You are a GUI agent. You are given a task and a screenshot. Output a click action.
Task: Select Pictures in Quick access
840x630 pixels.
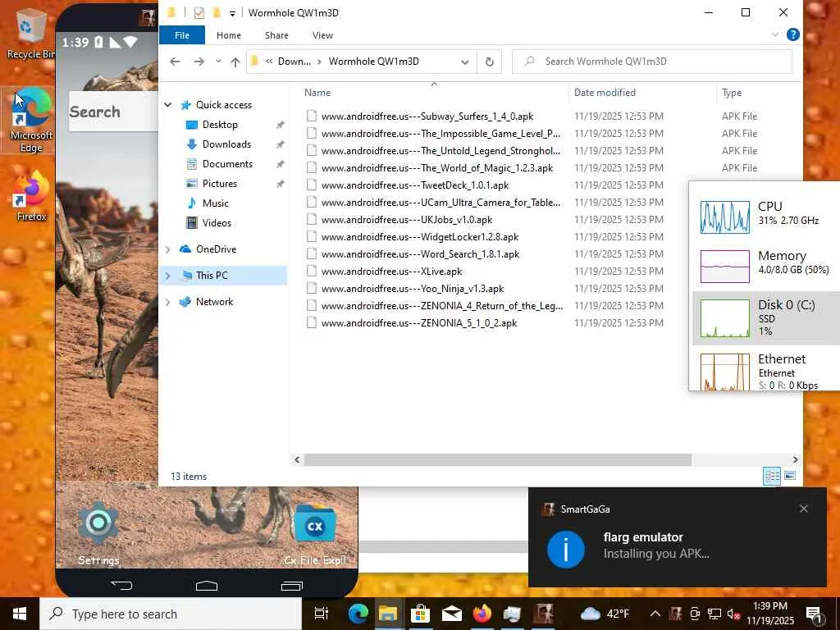[220, 184]
